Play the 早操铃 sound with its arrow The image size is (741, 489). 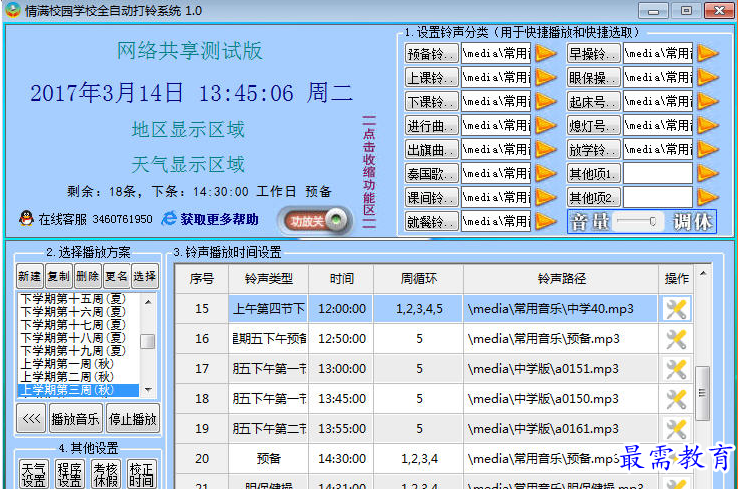click(x=707, y=53)
